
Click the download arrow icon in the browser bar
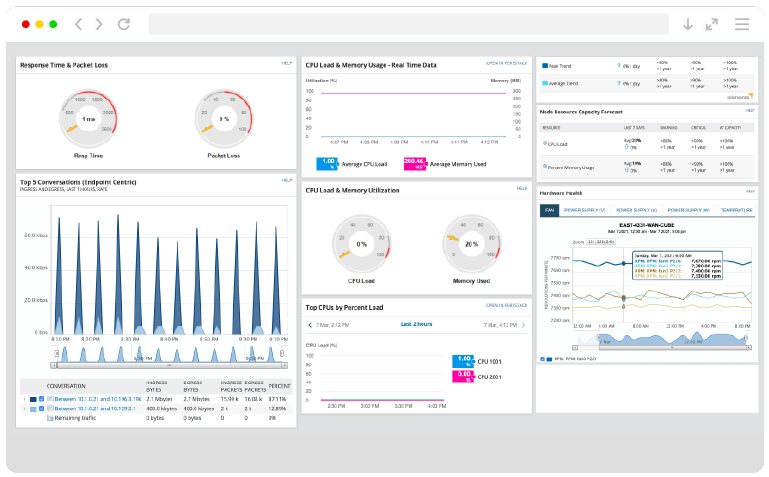[x=688, y=24]
